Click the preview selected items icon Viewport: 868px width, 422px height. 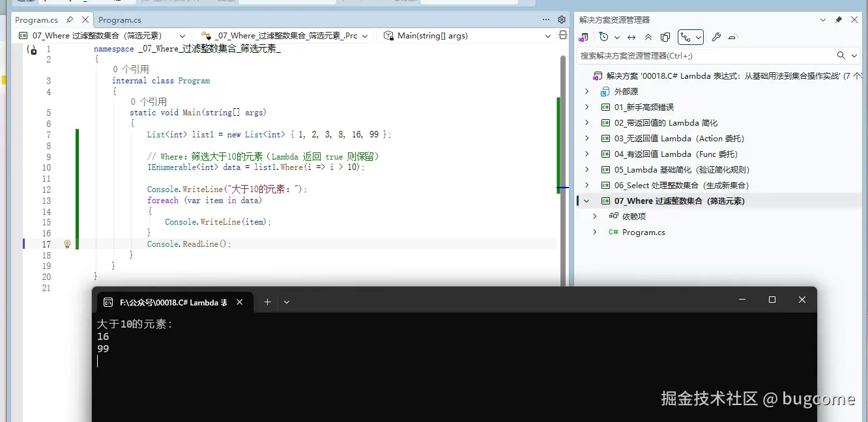[x=733, y=38]
